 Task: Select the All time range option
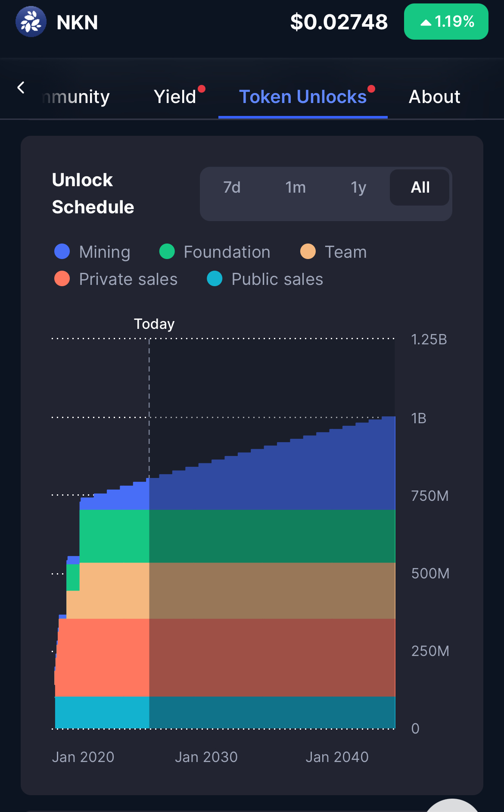pos(420,187)
